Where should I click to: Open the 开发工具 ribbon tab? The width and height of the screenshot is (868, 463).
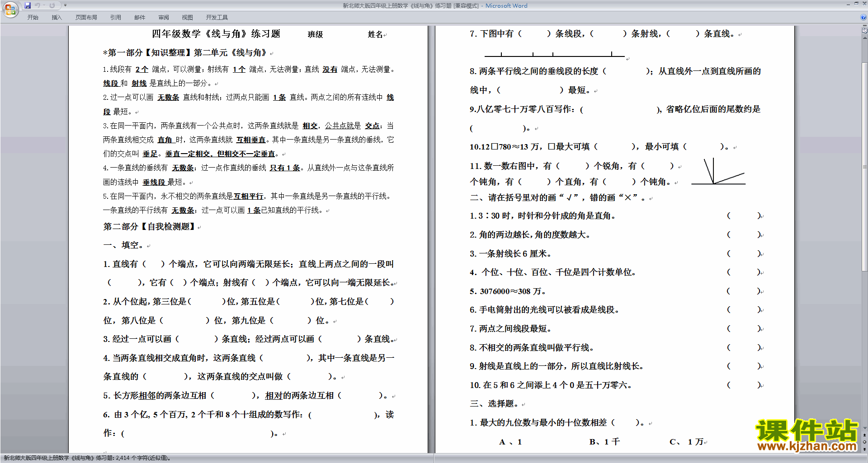[217, 17]
